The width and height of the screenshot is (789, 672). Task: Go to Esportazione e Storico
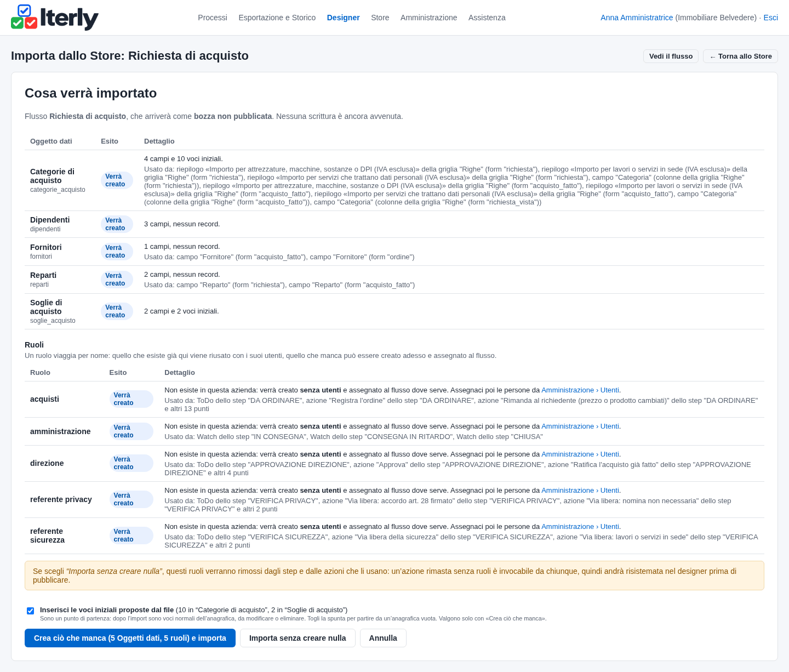(277, 18)
